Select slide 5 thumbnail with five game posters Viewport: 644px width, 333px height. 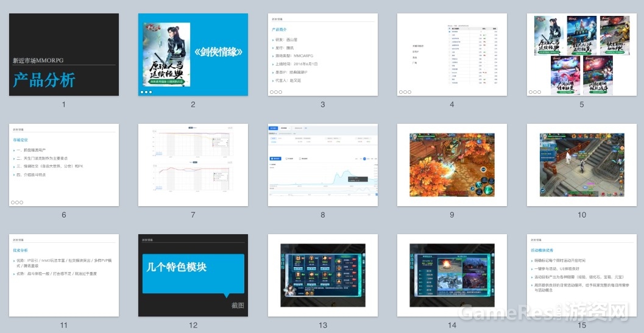click(x=582, y=55)
